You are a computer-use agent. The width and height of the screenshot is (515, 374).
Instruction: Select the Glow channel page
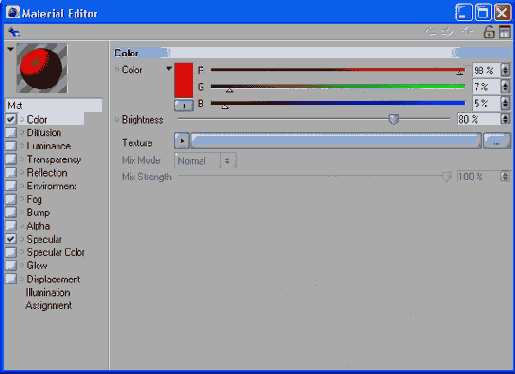[37, 265]
